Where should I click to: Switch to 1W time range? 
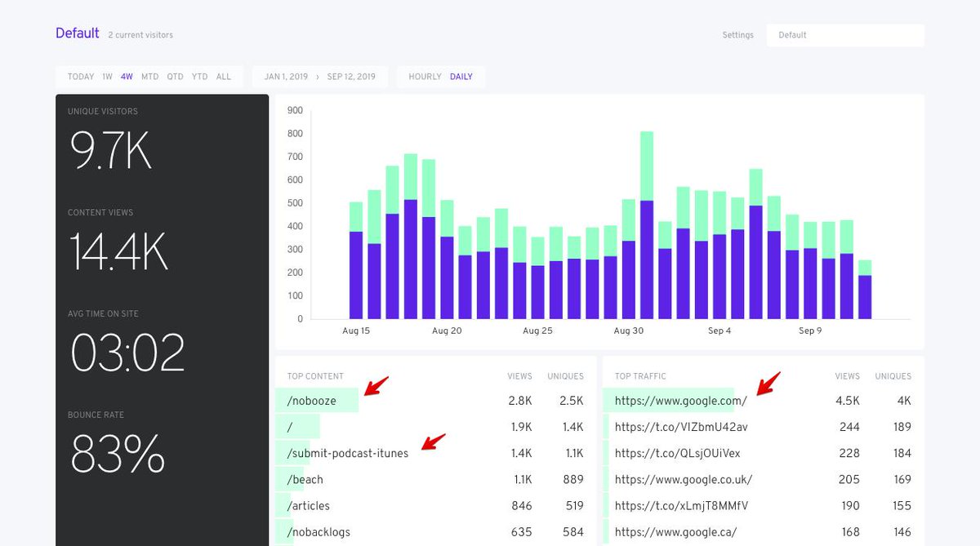107,77
